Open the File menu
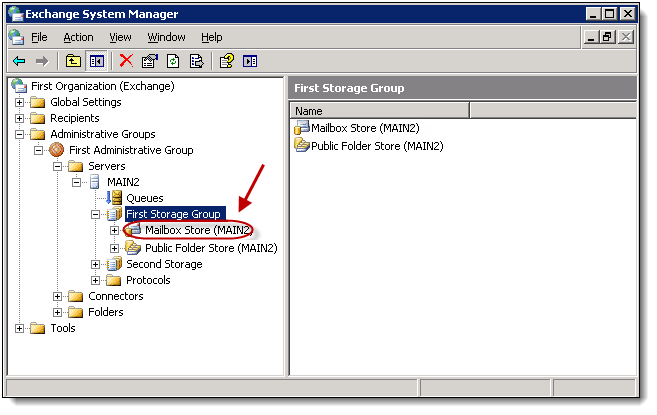 click(x=39, y=37)
